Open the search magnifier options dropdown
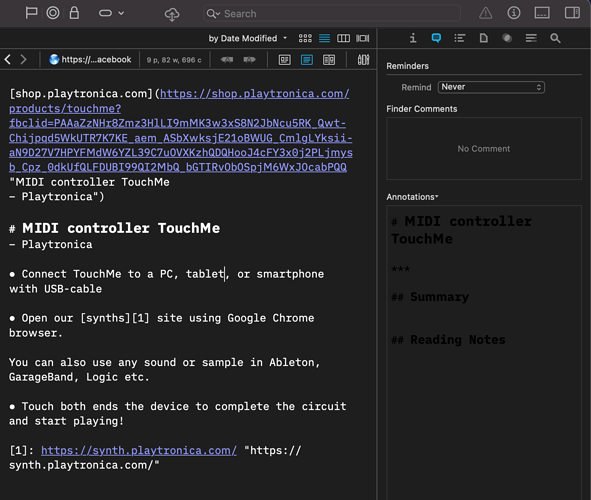This screenshot has width=591, height=500. tap(213, 14)
